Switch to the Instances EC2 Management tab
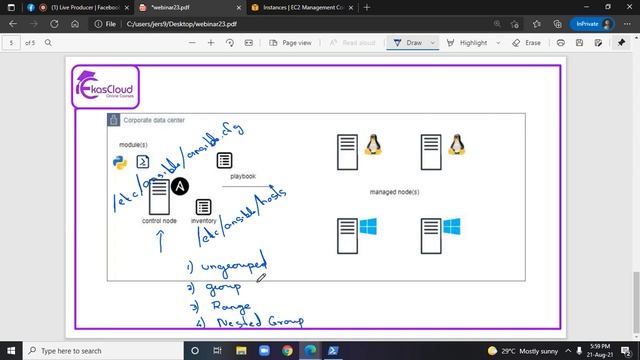The height and width of the screenshot is (360, 640). tap(302, 7)
